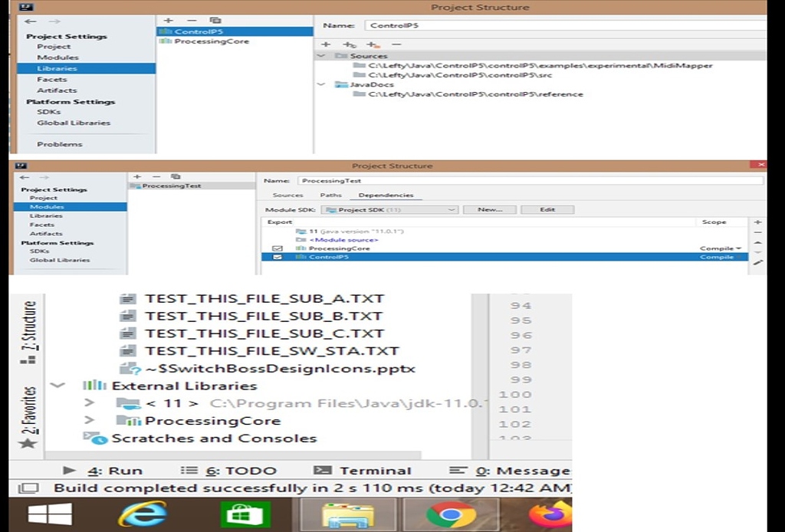Click the add content root plus icon above Sources
This screenshot has height=532, width=785.
pyautogui.click(x=327, y=44)
